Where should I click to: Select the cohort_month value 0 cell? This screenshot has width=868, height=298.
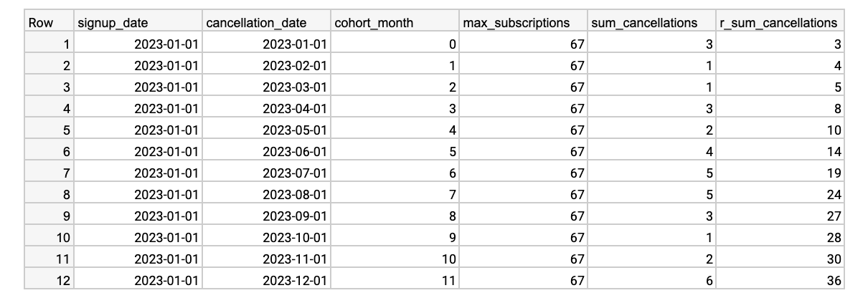pos(395,44)
